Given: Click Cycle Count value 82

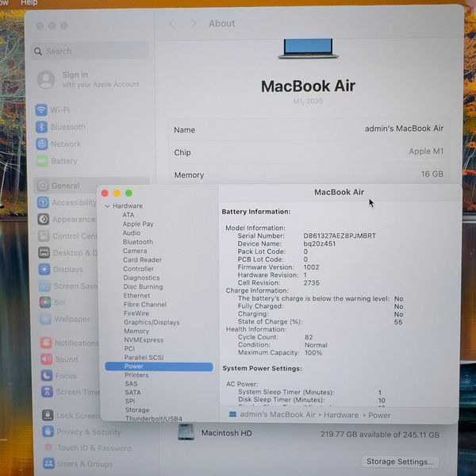Looking at the screenshot, I should pos(309,337).
